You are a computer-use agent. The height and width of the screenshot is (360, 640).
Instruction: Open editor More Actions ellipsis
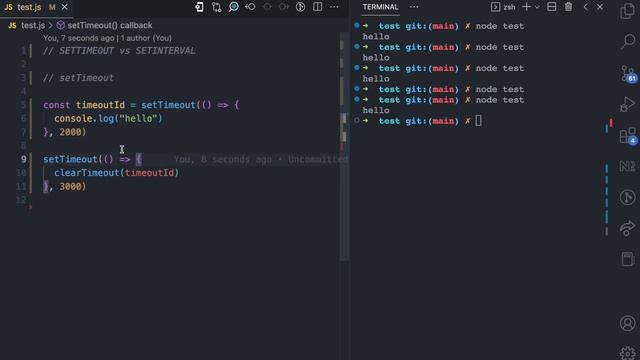coord(334,7)
